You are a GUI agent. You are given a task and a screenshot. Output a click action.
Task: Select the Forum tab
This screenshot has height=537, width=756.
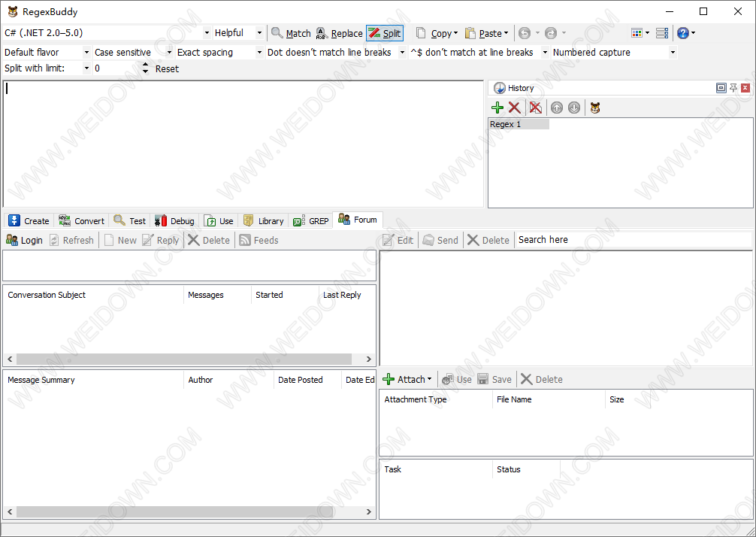(x=358, y=220)
